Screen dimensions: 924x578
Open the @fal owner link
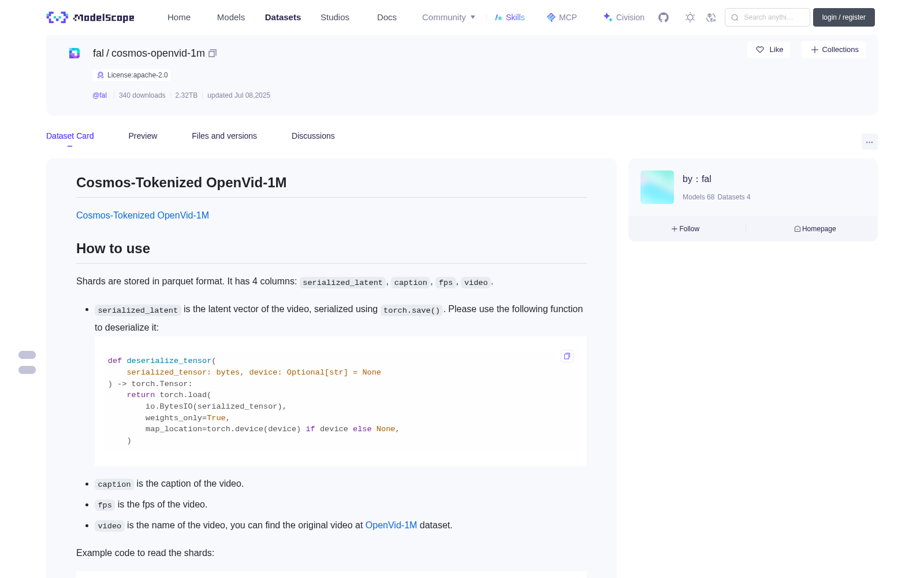[100, 95]
